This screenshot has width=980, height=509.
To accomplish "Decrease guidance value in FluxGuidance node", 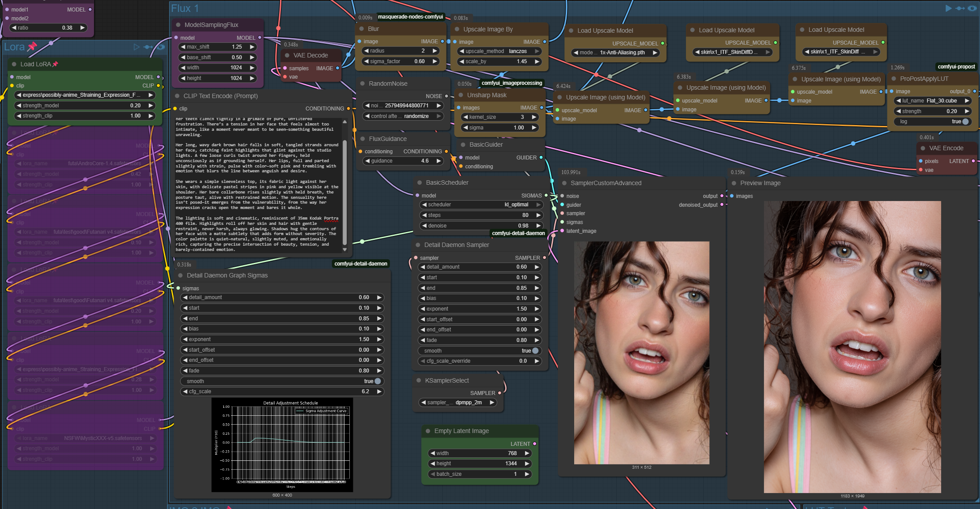I will pos(367,161).
